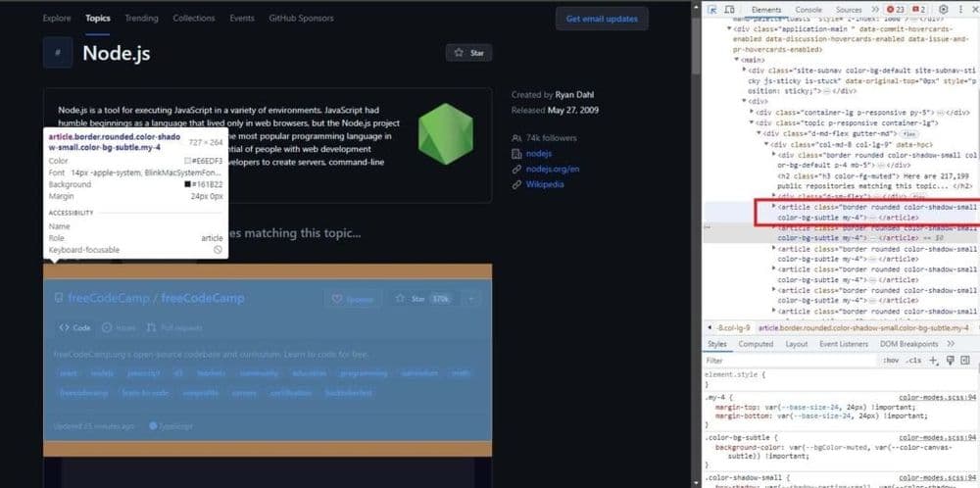This screenshot has width=980, height=488.
Task: Switch to the Elements tab
Action: click(766, 10)
